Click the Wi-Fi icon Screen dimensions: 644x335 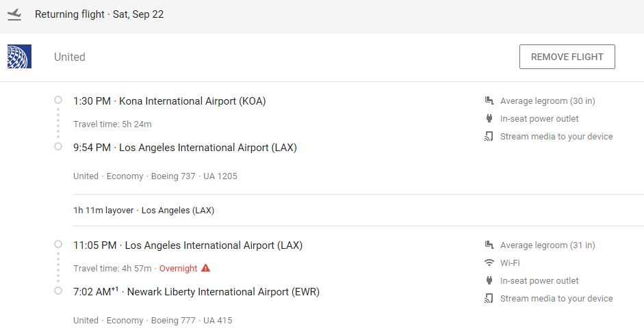[489, 263]
